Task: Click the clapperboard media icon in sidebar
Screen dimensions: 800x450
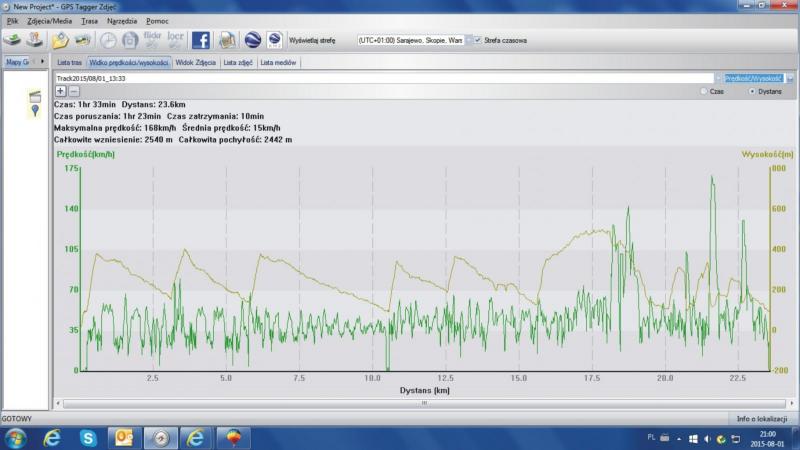Action: pyautogui.click(x=35, y=96)
